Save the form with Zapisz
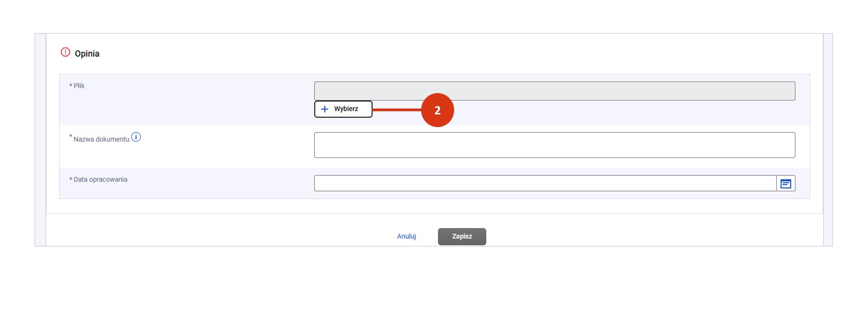 pos(461,237)
